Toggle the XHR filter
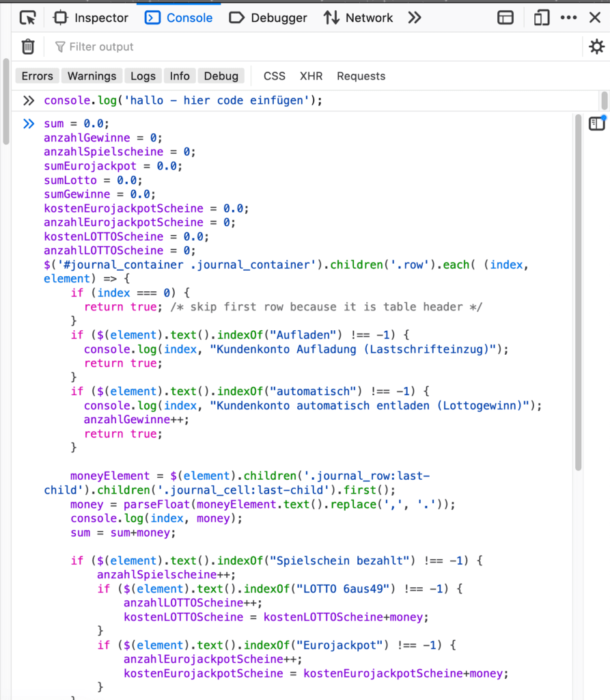The width and height of the screenshot is (610, 700). [x=311, y=76]
